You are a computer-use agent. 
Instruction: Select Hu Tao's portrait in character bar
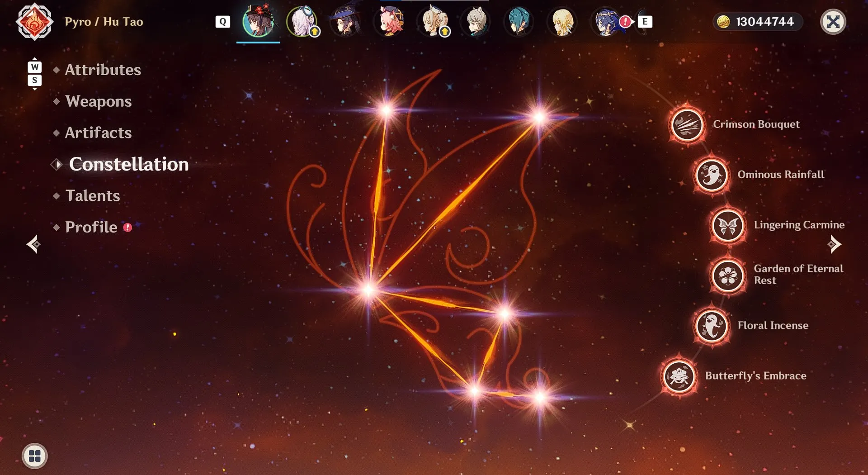[258, 21]
